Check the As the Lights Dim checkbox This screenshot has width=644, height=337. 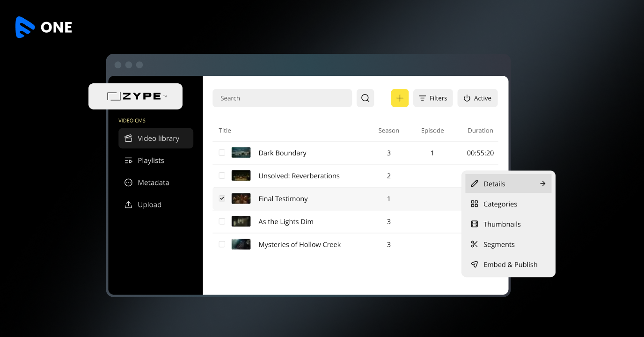222,221
